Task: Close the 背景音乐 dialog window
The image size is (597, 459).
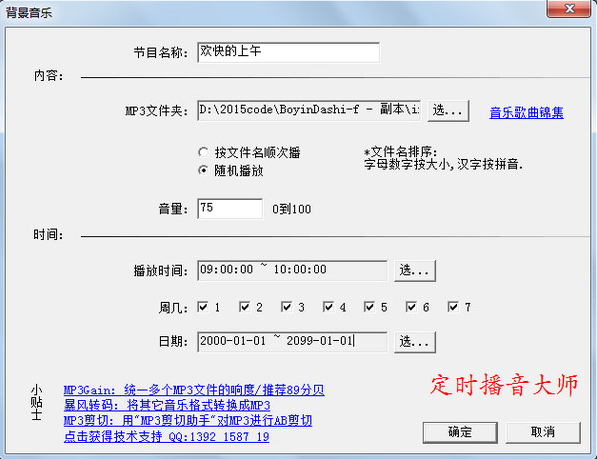Action: click(x=569, y=8)
